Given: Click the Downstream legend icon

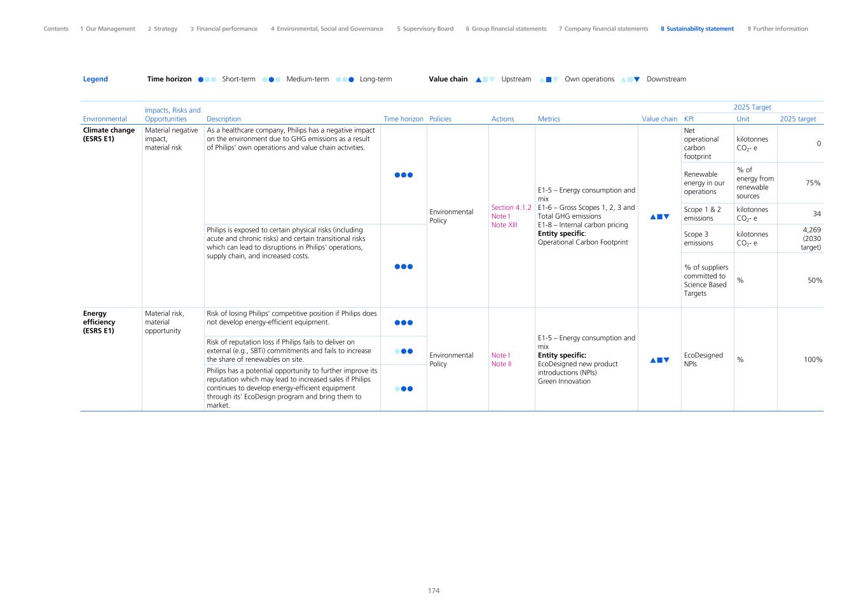Looking at the screenshot, I should click(x=631, y=79).
